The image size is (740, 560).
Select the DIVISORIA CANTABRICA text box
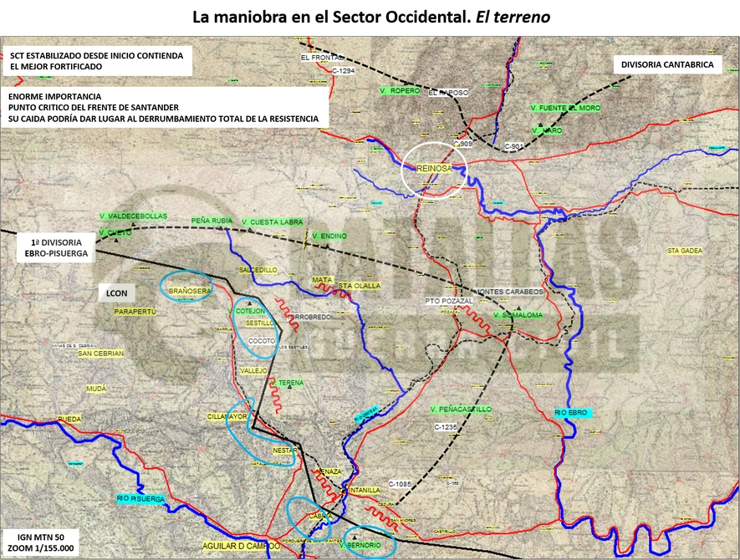click(x=667, y=64)
